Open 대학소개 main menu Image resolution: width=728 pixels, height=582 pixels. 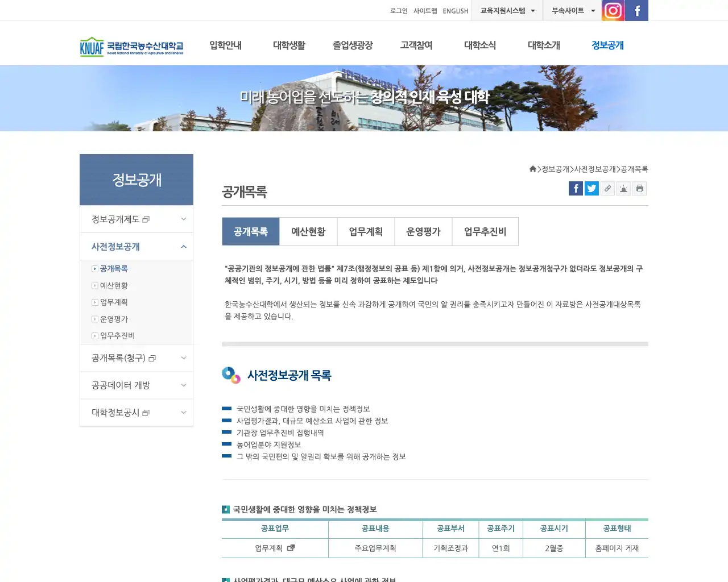coord(544,45)
